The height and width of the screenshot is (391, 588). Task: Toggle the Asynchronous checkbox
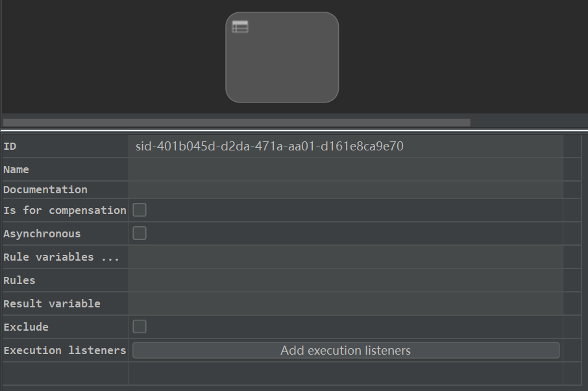pos(140,233)
